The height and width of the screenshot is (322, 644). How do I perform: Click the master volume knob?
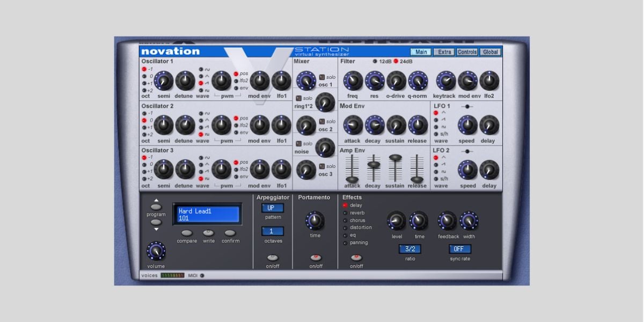tap(156, 251)
